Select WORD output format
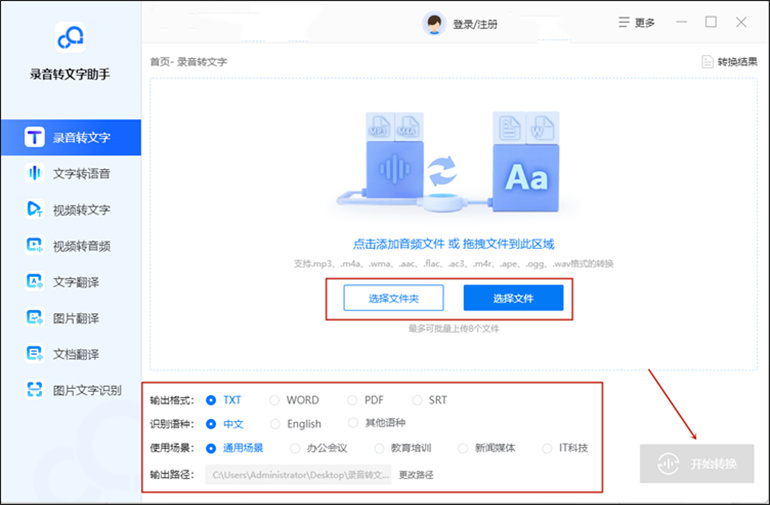 click(294, 400)
